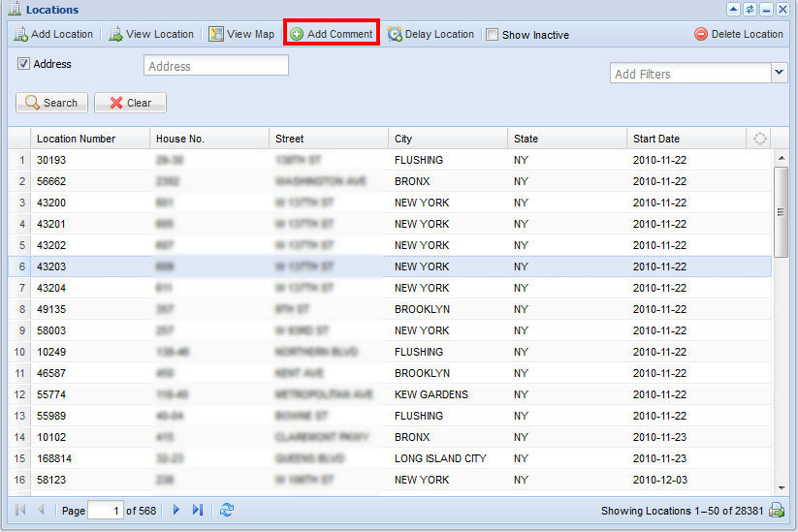Click BROOKLYN city cell in row 8
Screen dimensions: 798x532
[x=422, y=310]
